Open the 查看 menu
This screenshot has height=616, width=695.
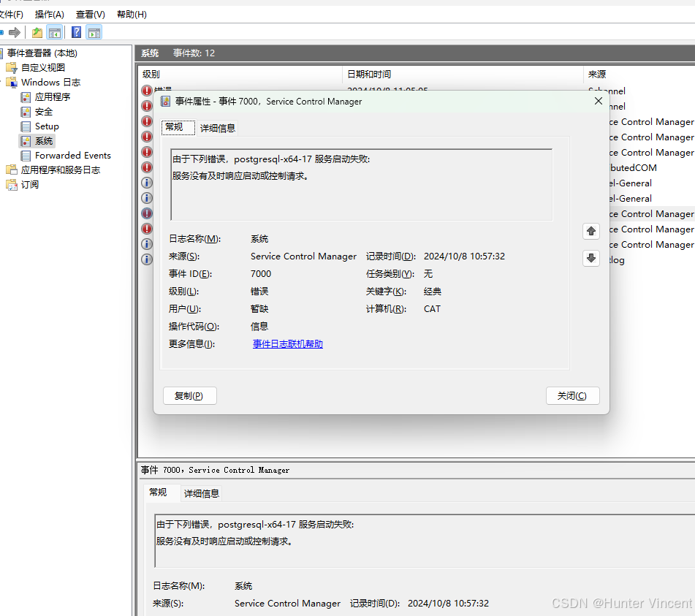click(x=89, y=14)
